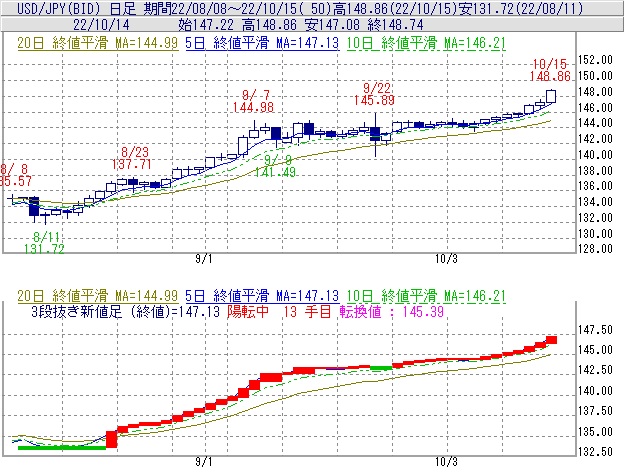
Task: Click the 9/1 date on upper chart axis
Action: tap(204, 259)
